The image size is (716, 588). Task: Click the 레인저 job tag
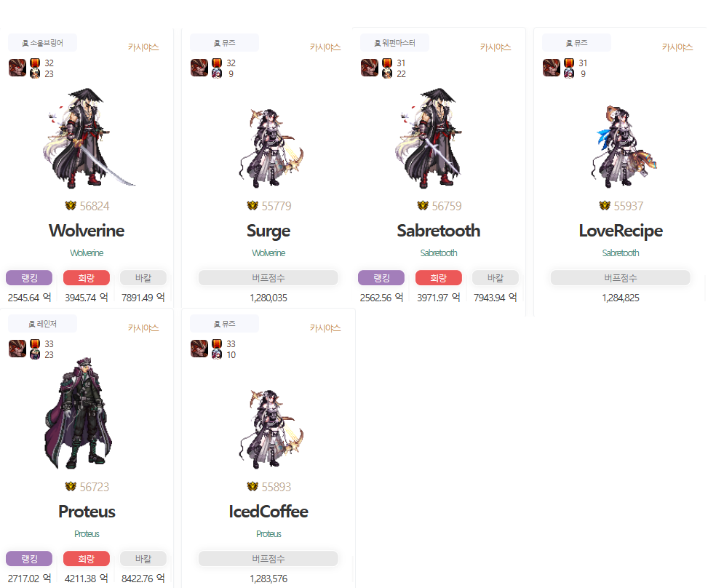click(42, 324)
